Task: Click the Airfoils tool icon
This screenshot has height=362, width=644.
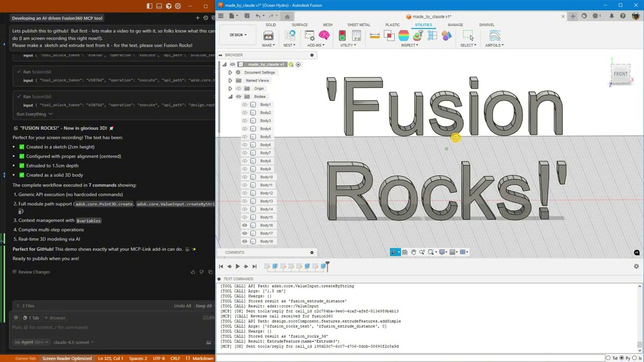Action: (495, 36)
